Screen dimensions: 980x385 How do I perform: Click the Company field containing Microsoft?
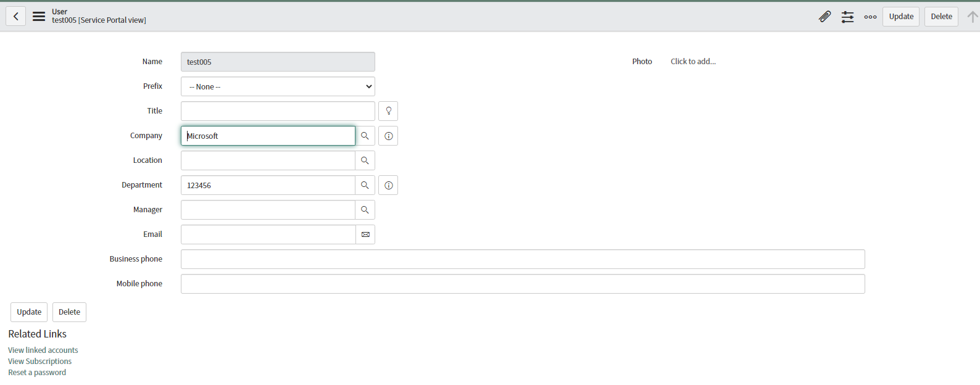tap(268, 136)
